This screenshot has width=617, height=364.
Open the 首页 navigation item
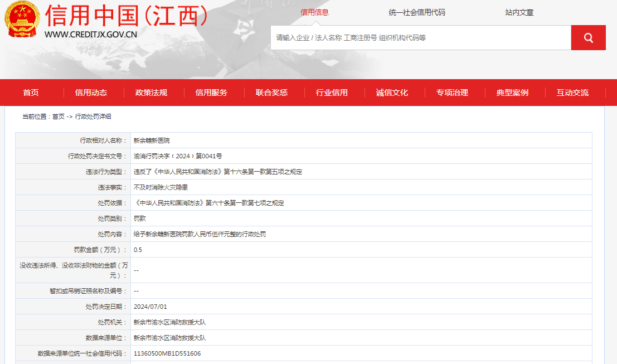pos(31,93)
